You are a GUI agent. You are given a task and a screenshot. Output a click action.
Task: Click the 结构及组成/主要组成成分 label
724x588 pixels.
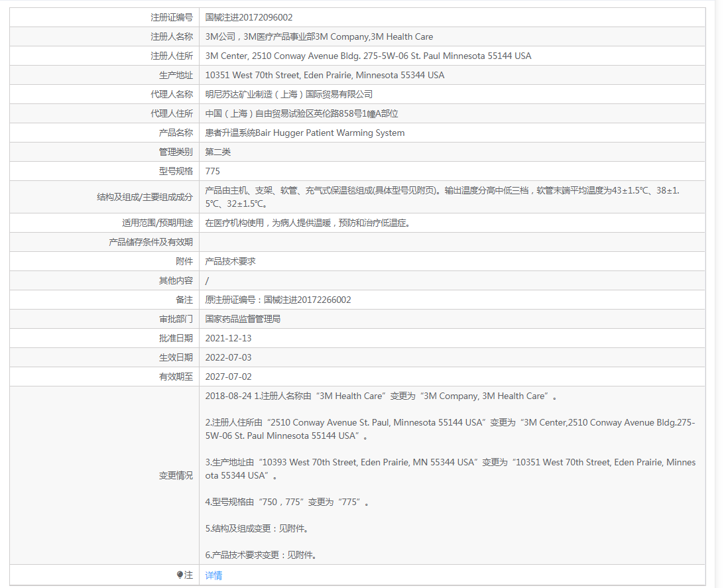coord(145,197)
